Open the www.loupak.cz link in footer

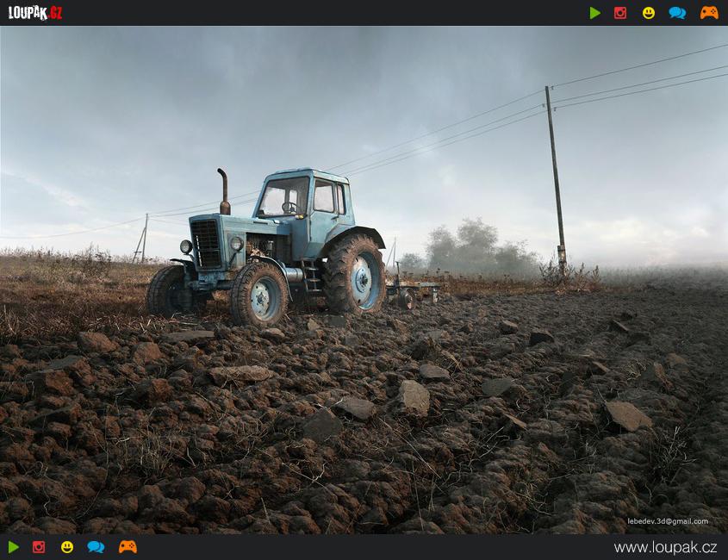point(665,547)
